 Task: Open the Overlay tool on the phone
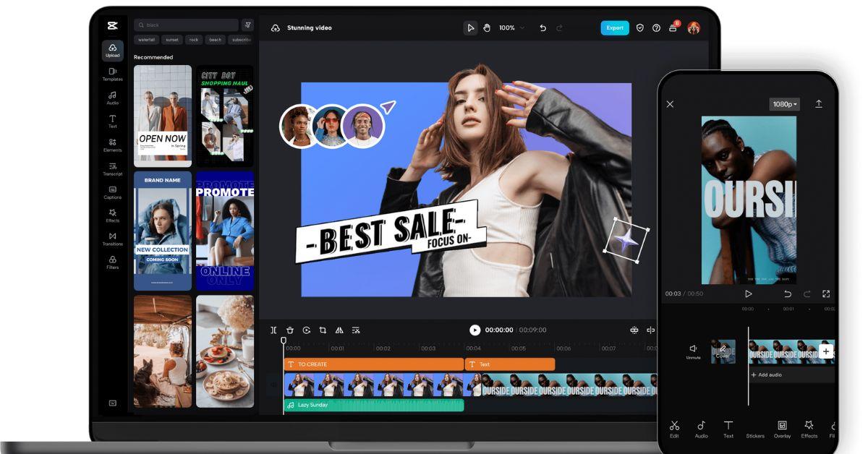click(x=782, y=429)
